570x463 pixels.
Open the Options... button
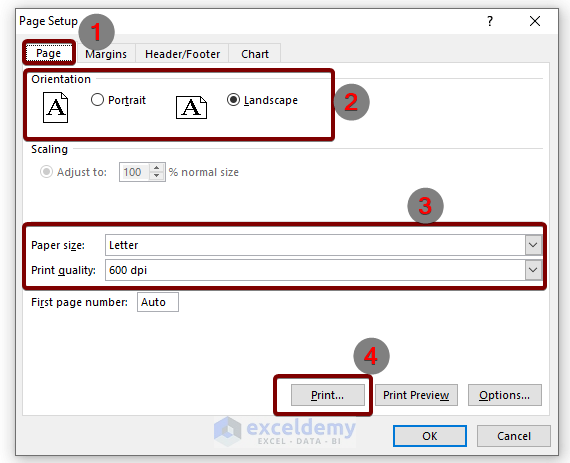(505, 395)
